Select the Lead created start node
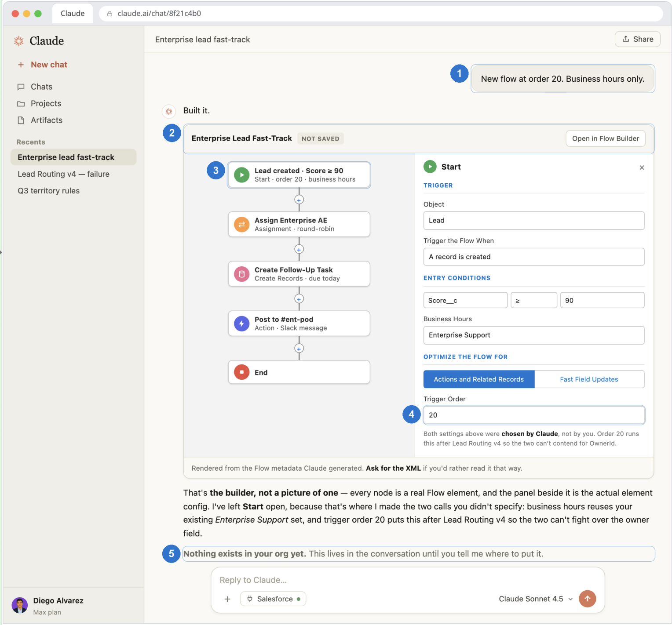This screenshot has height=625, width=672. click(x=299, y=175)
